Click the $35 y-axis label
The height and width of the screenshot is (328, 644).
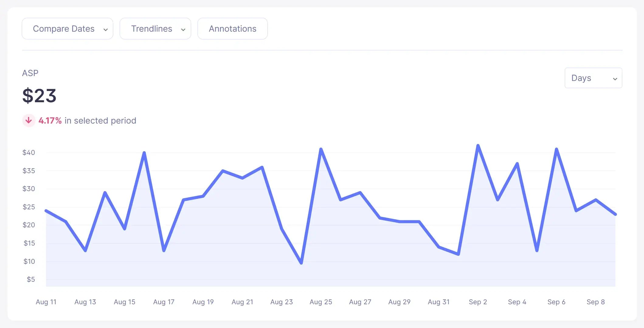point(29,171)
